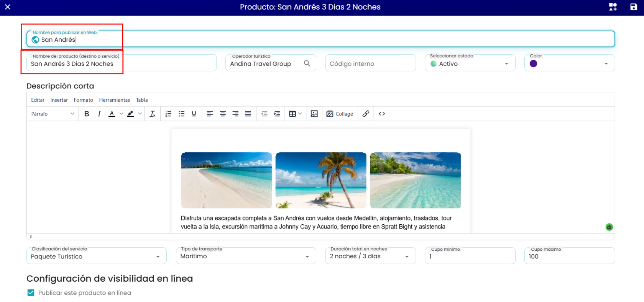The image size is (644, 302).
Task: Center-align the paragraph text
Action: tap(223, 114)
